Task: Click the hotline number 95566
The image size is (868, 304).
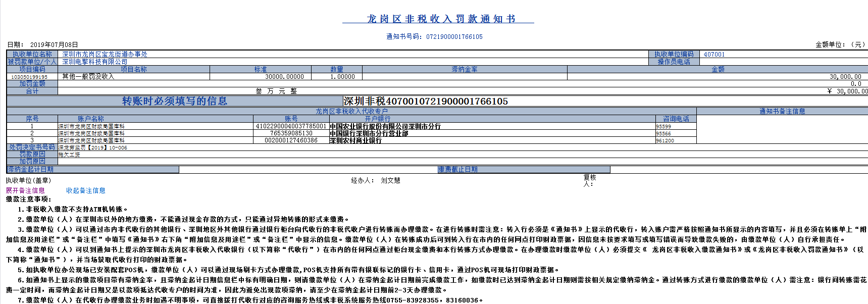Action: click(x=663, y=133)
